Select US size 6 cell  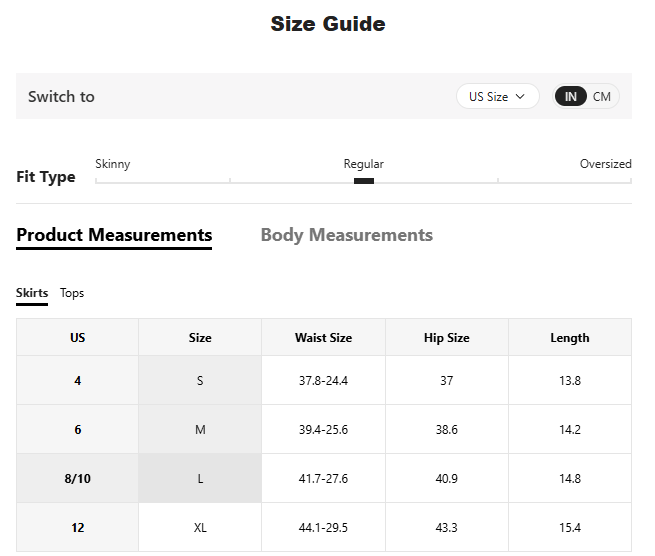coord(78,429)
